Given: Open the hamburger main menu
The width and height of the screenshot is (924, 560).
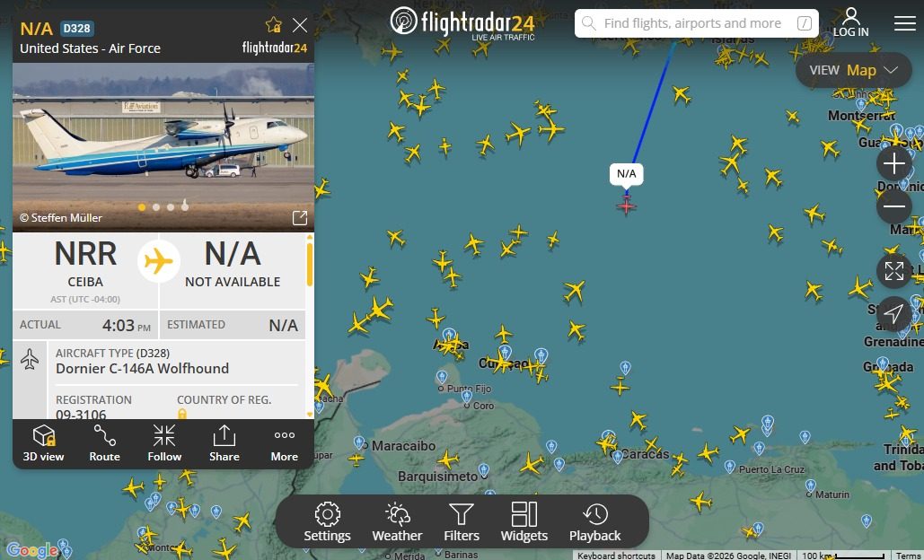Looking at the screenshot, I should coord(904,23).
